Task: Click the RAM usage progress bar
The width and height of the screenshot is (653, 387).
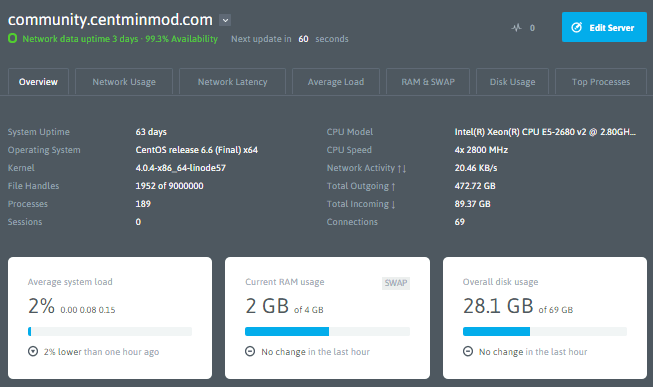Action: point(327,332)
